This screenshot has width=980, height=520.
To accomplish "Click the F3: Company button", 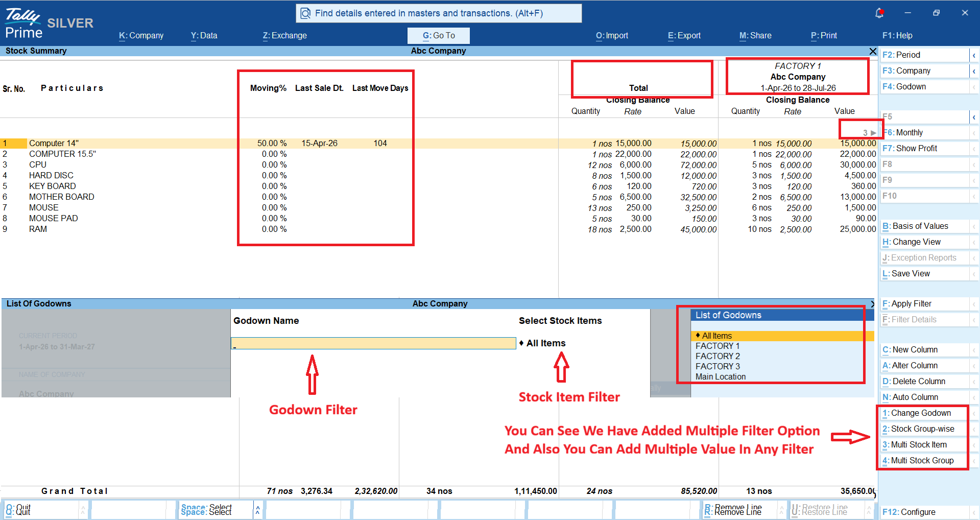I will click(925, 71).
